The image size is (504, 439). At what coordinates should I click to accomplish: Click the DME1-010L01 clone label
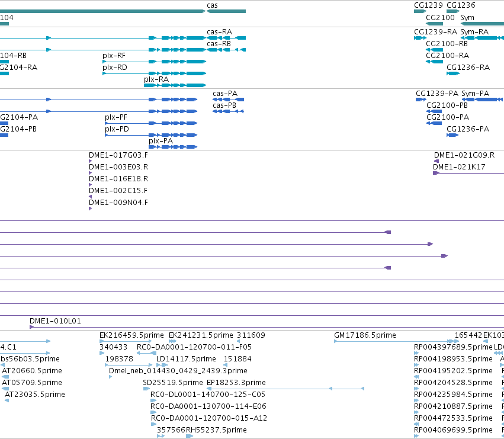pyautogui.click(x=55, y=321)
